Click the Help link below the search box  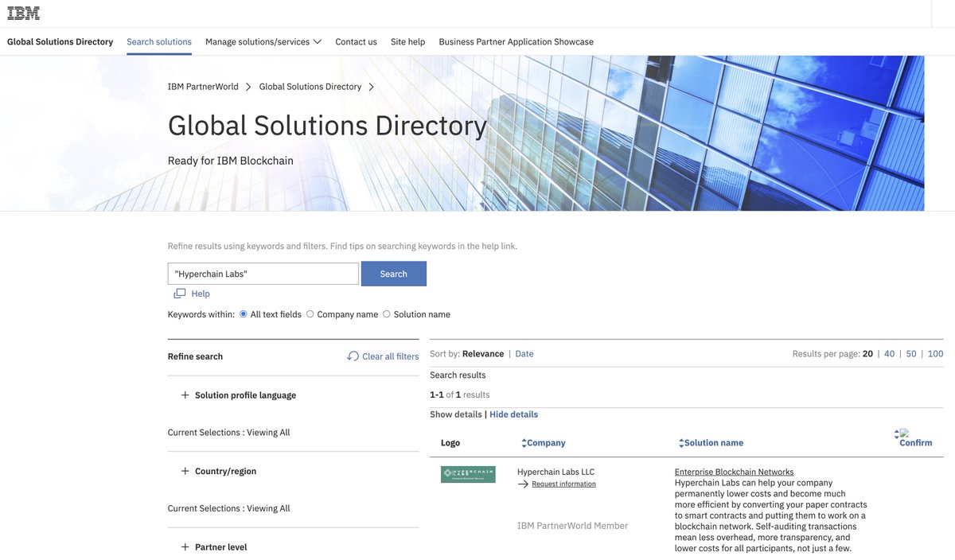pyautogui.click(x=201, y=294)
